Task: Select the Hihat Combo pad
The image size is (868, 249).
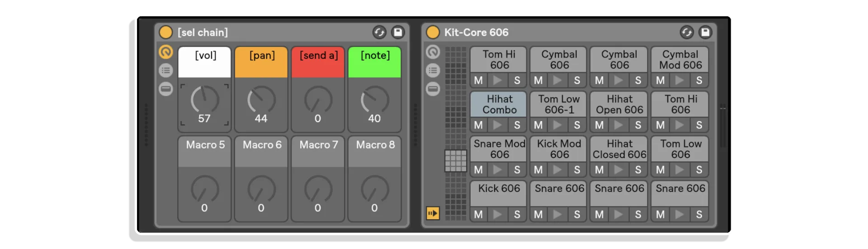Action: [x=499, y=104]
